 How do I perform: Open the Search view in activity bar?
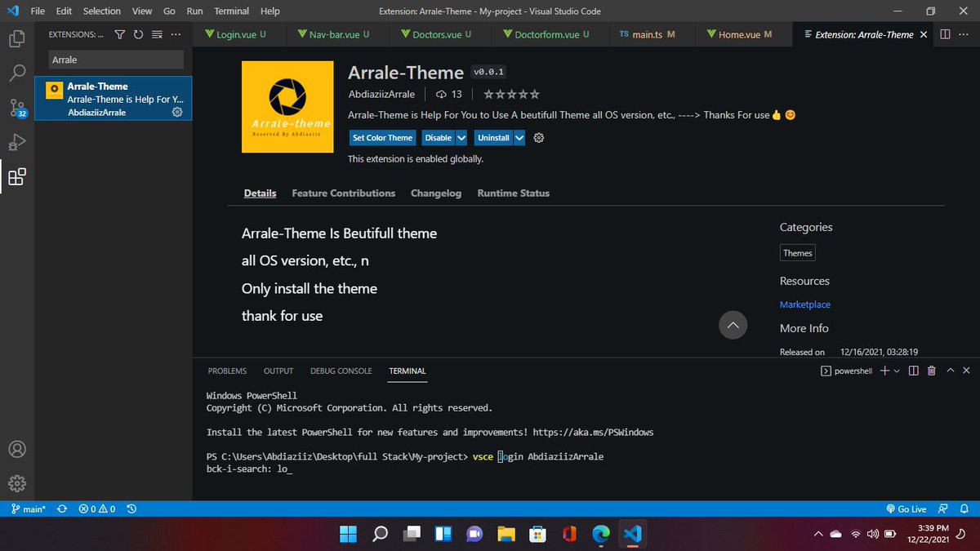tap(17, 73)
